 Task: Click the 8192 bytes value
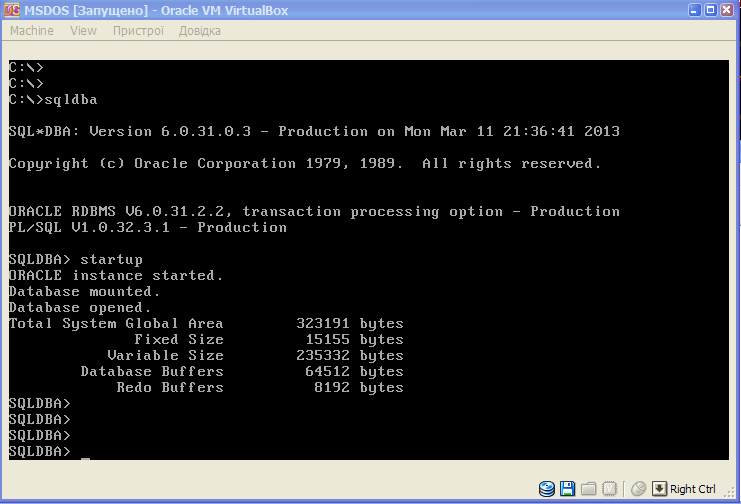[x=359, y=387]
